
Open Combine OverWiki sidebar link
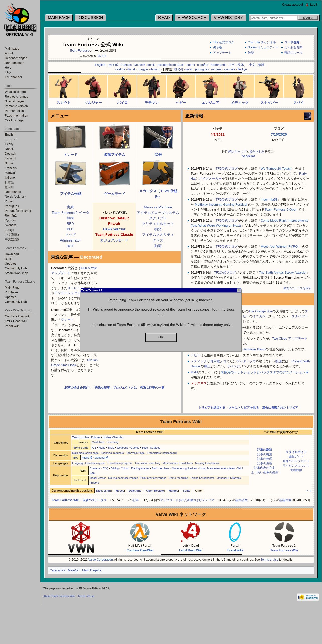[18, 316]
